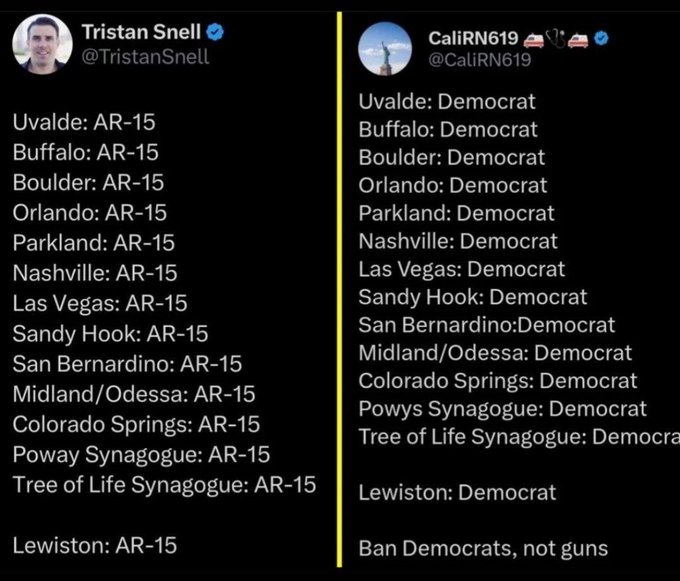This screenshot has height=581, width=680.
Task: Click the yellow vertical divider line
Action: [x=339, y=289]
